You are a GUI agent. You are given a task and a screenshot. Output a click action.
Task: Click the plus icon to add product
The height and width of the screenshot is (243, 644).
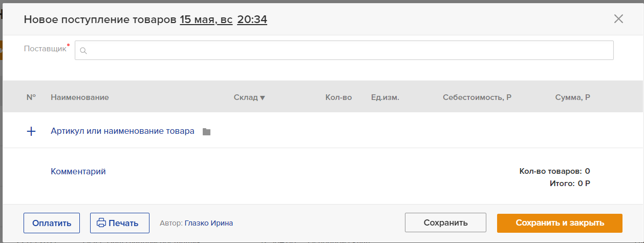31,131
